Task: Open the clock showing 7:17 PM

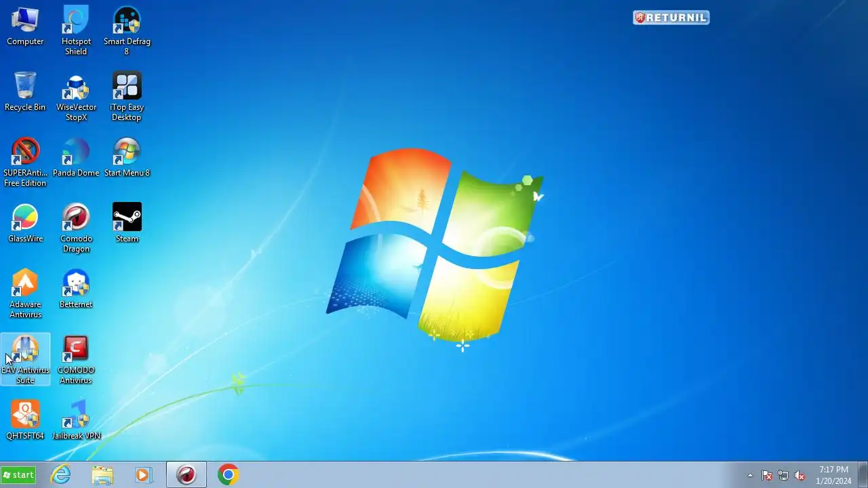Action: (x=833, y=475)
